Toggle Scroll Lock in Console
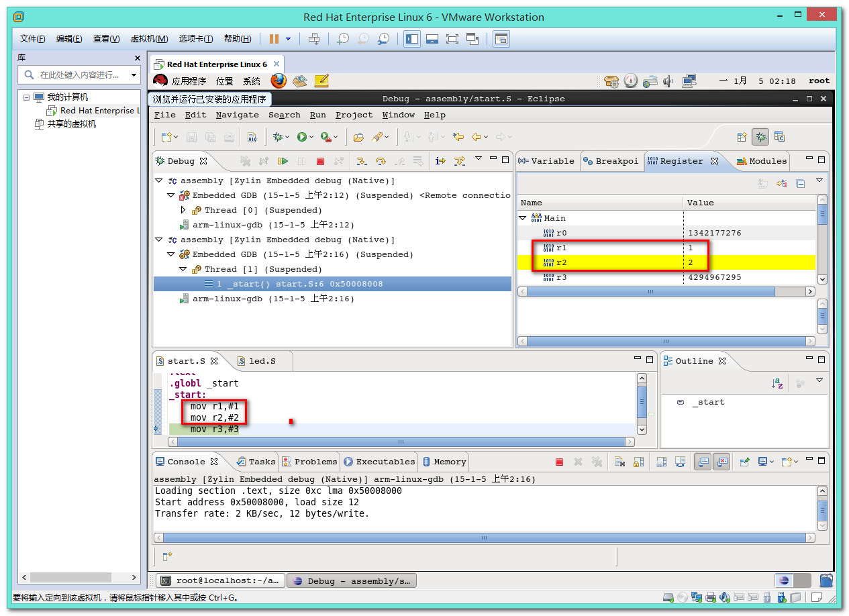 [638, 462]
